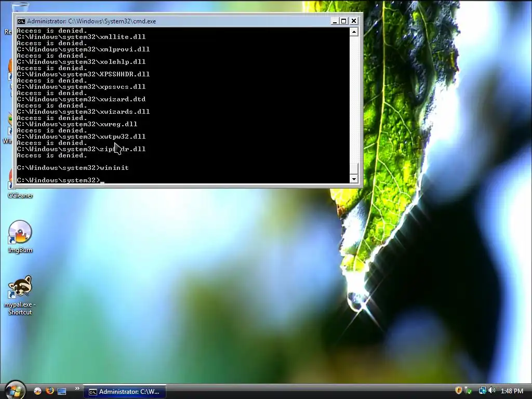Click line 'C:\Windows\system32\xolehlp.dll'
This screenshot has height=399, width=532.
(x=81, y=62)
